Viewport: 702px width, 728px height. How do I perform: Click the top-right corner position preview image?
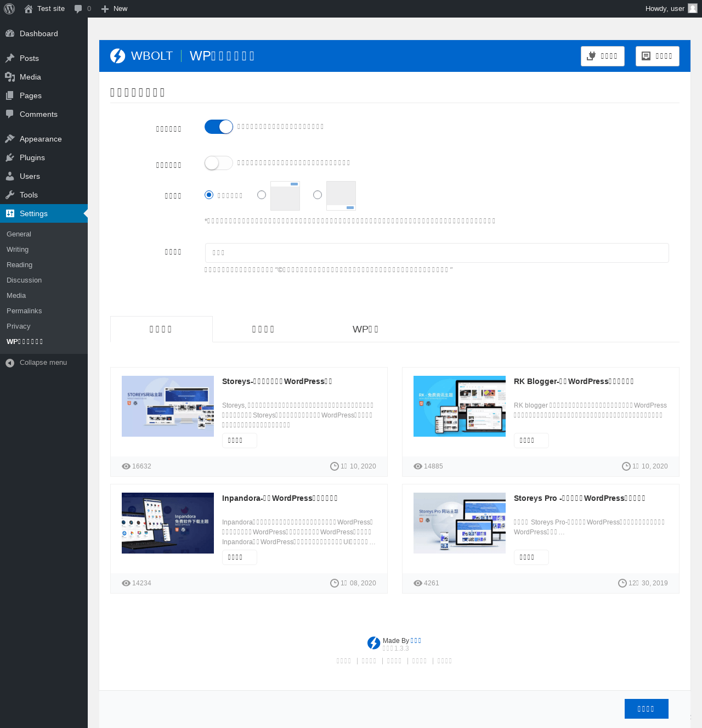point(285,196)
